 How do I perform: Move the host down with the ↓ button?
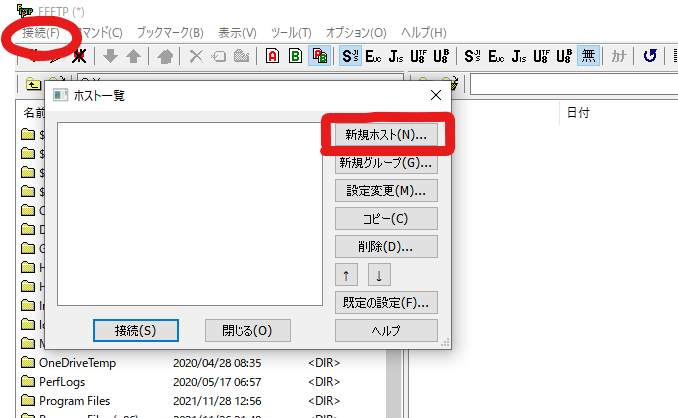(379, 275)
